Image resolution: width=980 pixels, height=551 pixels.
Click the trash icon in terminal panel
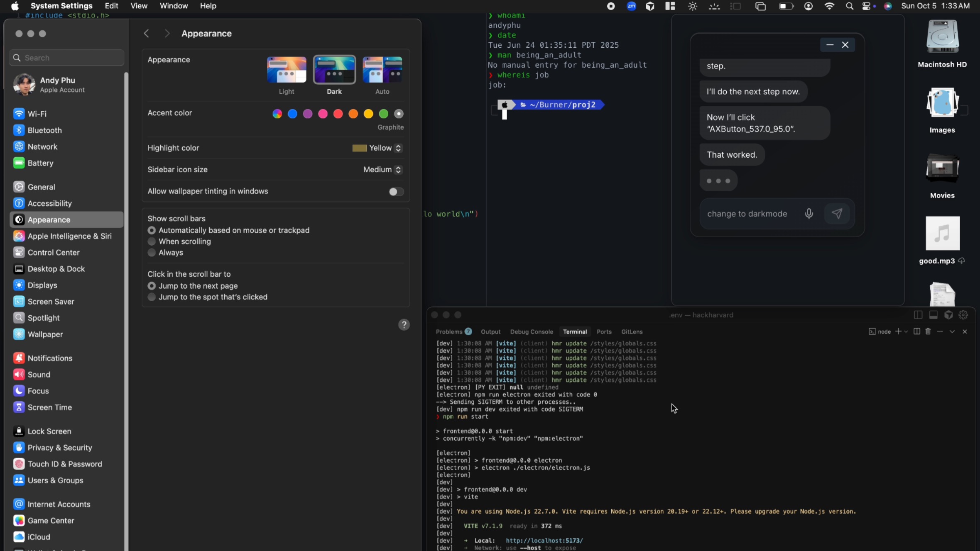pos(928,332)
